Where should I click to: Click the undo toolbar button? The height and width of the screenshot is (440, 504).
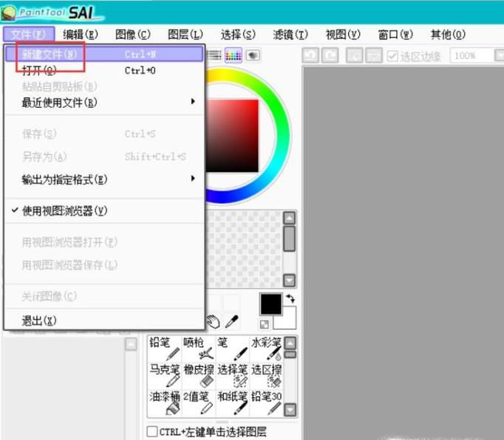click(x=310, y=55)
